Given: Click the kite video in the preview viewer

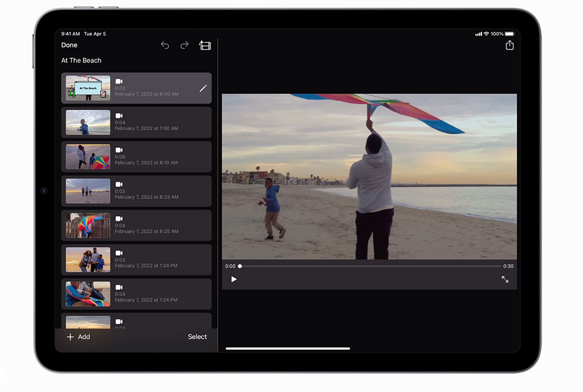Looking at the screenshot, I should pyautogui.click(x=369, y=176).
